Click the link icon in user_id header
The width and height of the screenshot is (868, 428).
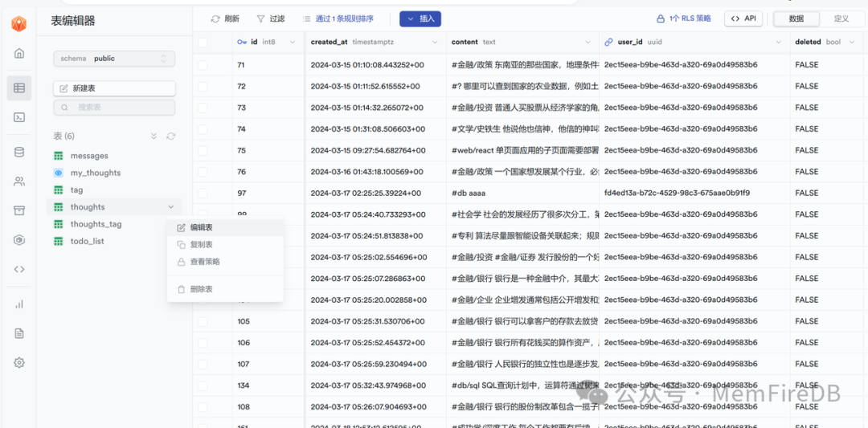pyautogui.click(x=609, y=42)
